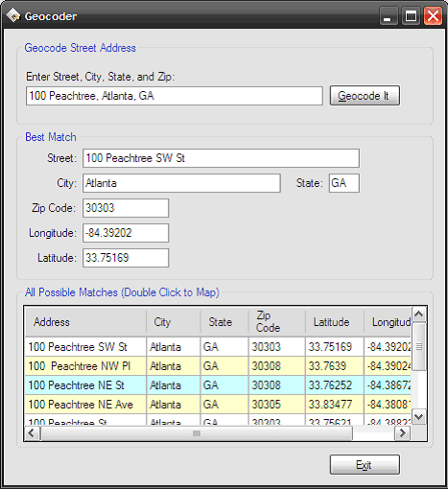Click the horizontal scrollbar right arrow
Image resolution: width=448 pixels, height=489 pixels.
(x=402, y=433)
